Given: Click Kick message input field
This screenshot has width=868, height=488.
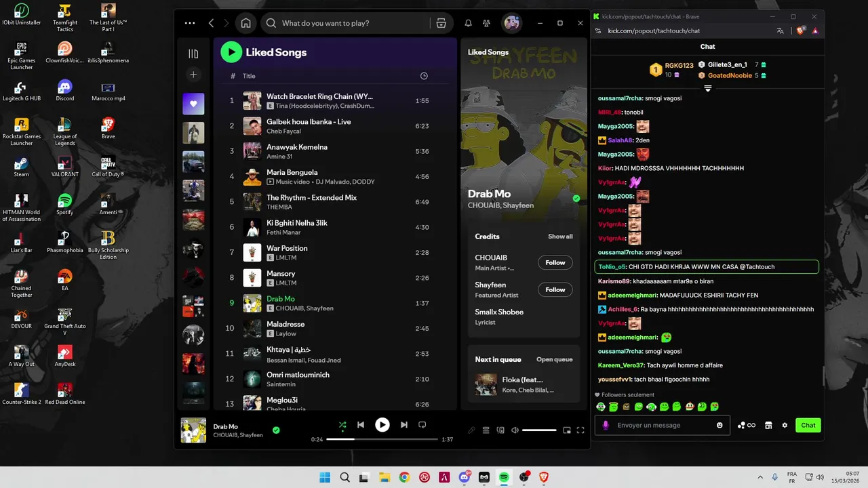Looking at the screenshot, I should pyautogui.click(x=664, y=425).
